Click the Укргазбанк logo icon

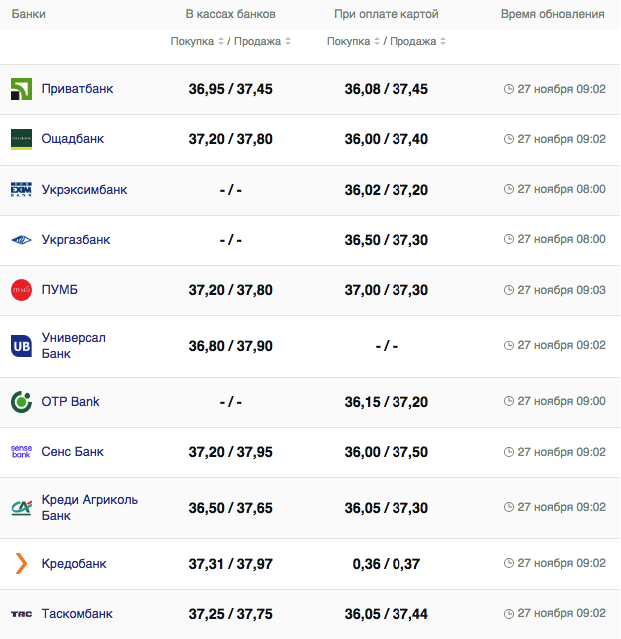tap(21, 240)
